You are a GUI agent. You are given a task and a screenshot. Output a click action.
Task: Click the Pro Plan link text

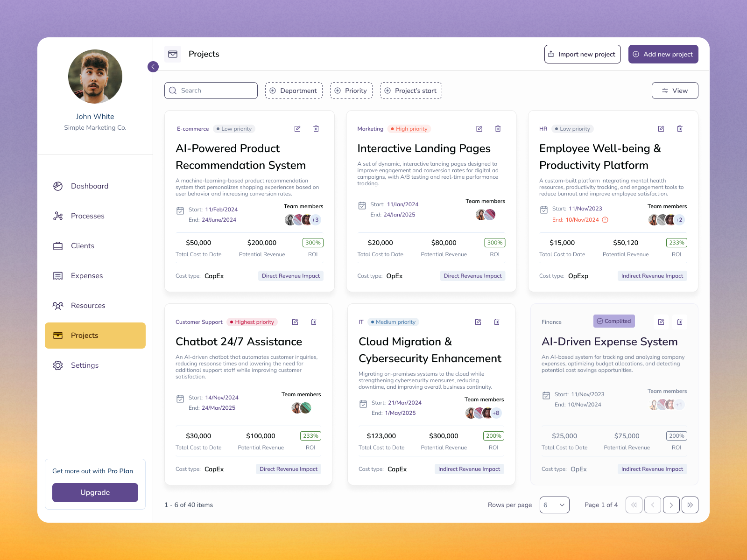(x=120, y=471)
